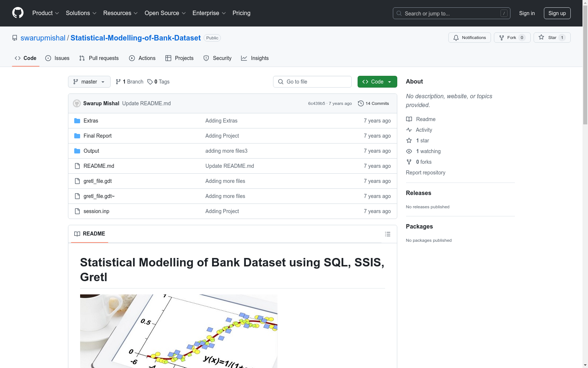The image size is (588, 368).
Task: Switch to the Issues tab
Action: [x=57, y=58]
